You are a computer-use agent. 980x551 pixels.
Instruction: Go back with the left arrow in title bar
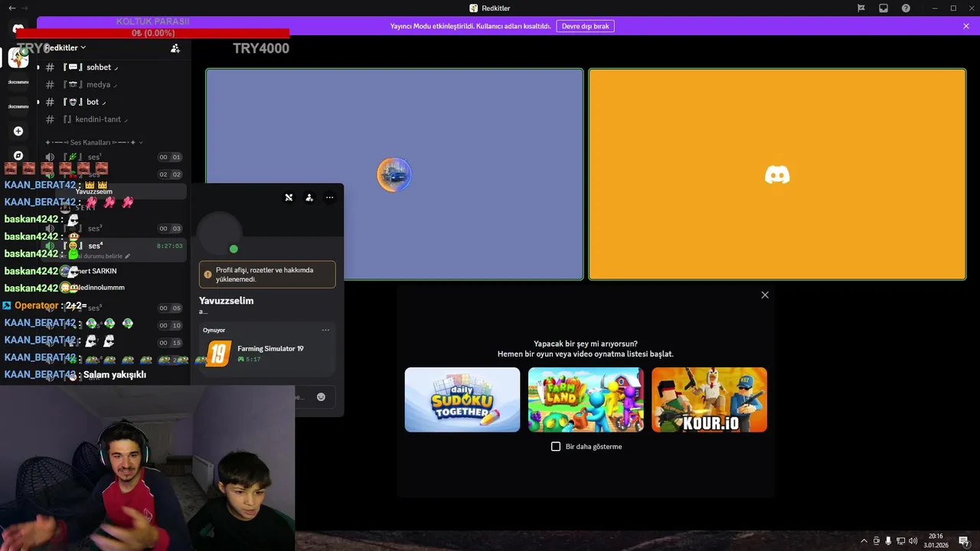point(11,8)
